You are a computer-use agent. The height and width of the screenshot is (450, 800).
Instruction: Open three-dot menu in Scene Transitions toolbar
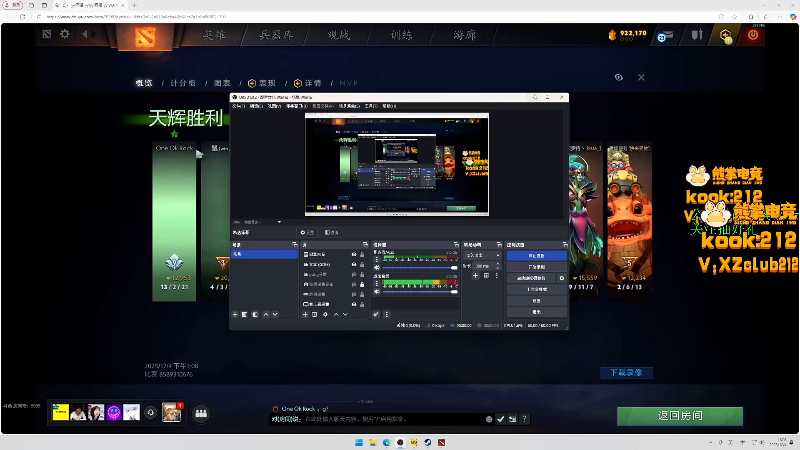click(496, 276)
